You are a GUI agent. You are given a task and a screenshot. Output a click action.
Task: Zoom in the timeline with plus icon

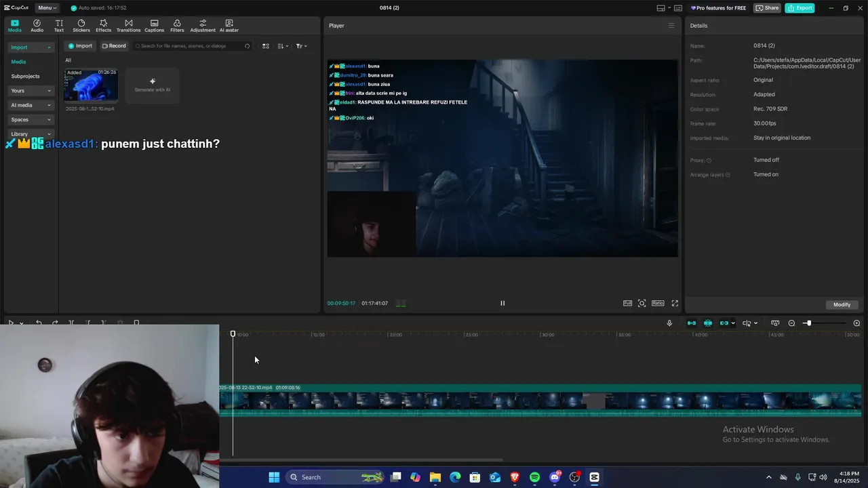[x=856, y=323]
